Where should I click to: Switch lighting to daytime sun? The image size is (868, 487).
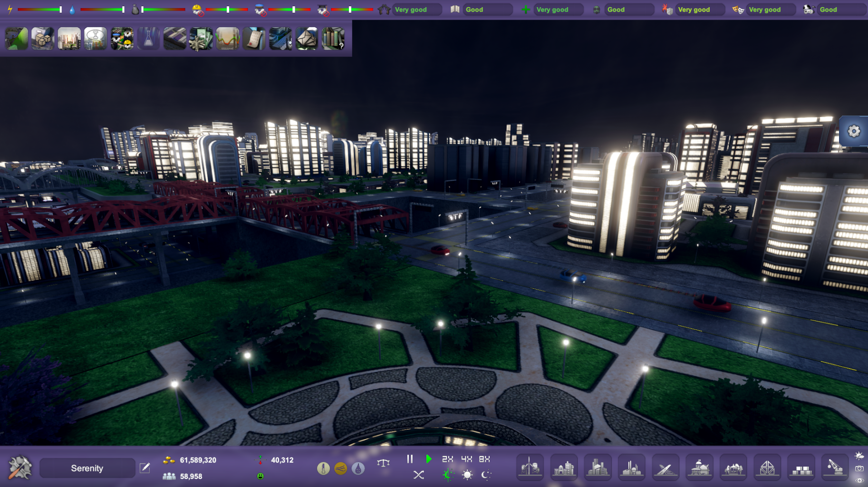[x=467, y=475]
